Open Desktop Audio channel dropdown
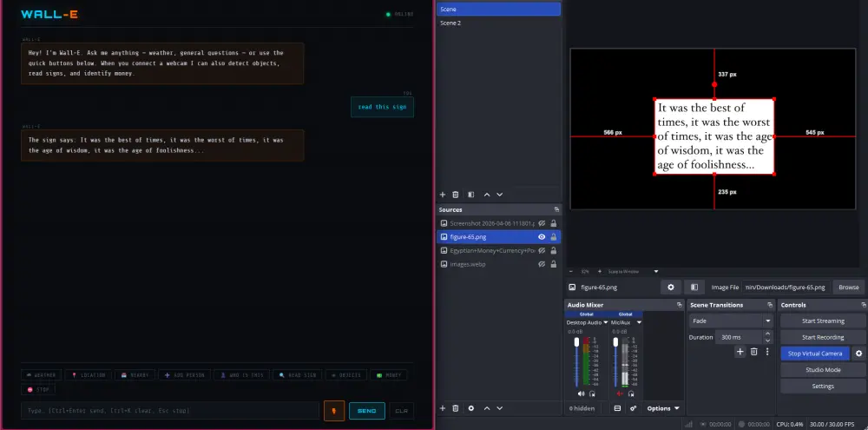Image resolution: width=868 pixels, height=430 pixels. click(606, 322)
